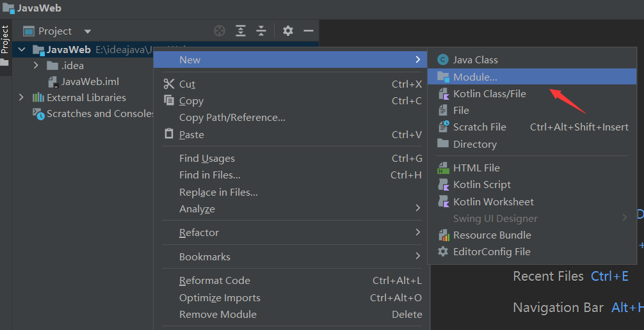Expand External Libraries node

pos(21,97)
